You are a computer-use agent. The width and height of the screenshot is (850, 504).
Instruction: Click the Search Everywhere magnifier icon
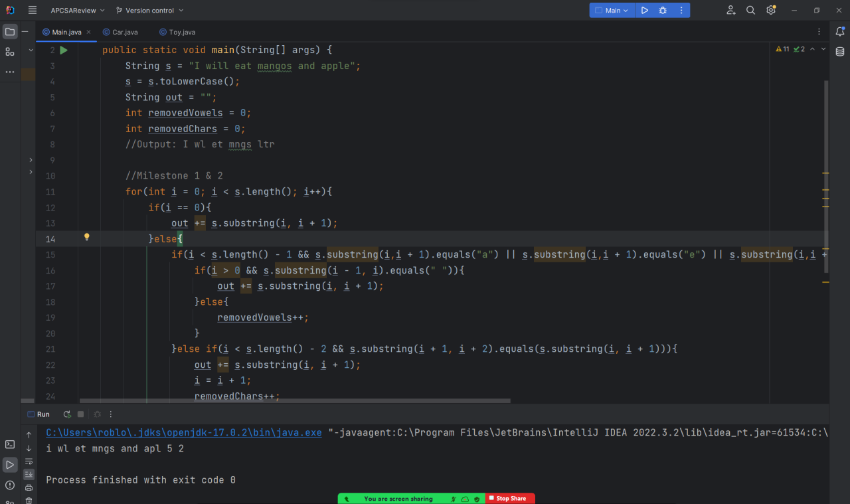click(750, 11)
